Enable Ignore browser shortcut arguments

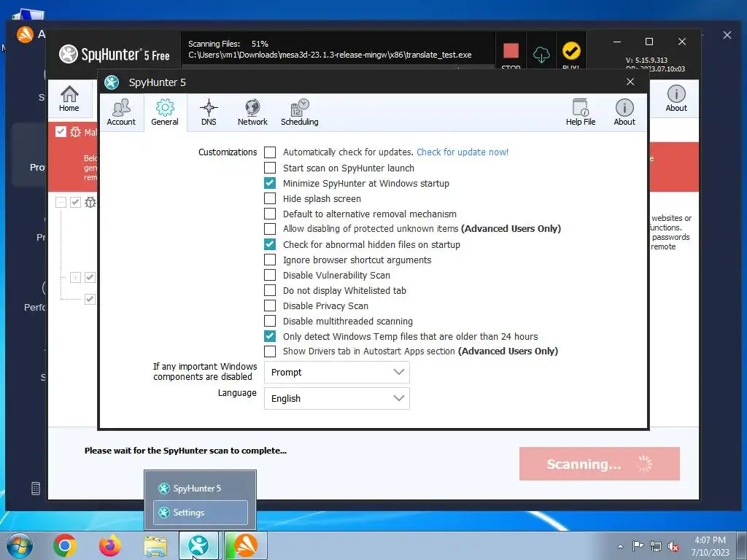[270, 260]
